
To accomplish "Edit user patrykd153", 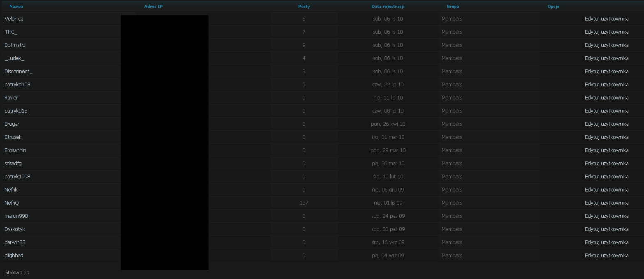I will tap(607, 85).
